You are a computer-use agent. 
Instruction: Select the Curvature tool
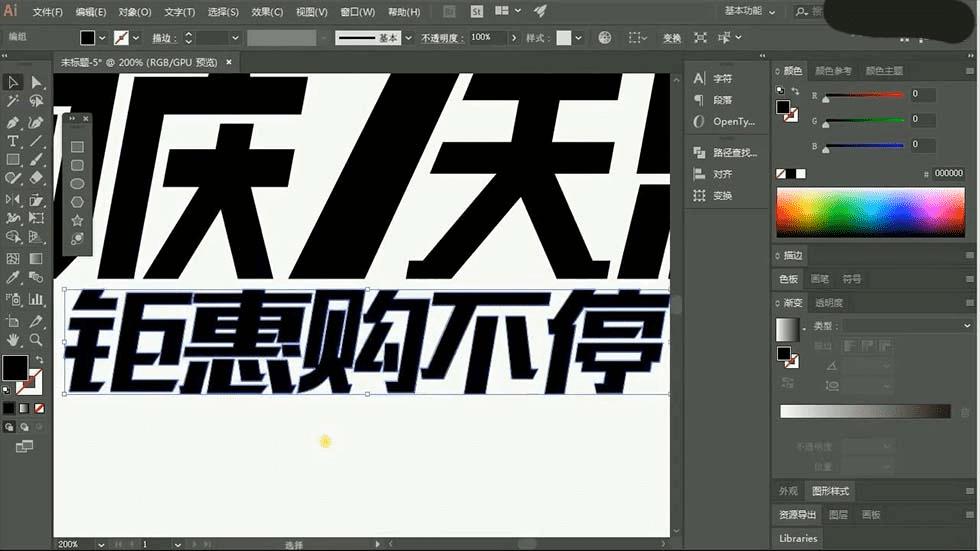pyautogui.click(x=36, y=122)
